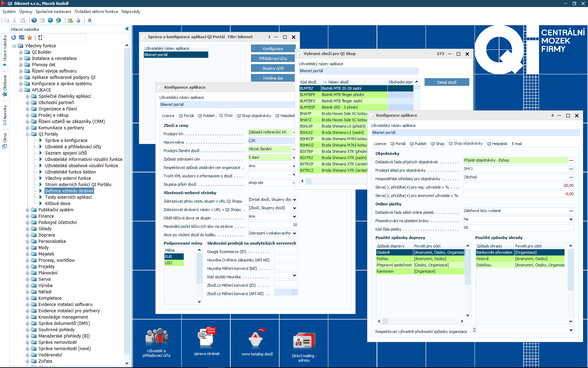Click the help icon with user figure

pyautogui.click(x=58, y=20)
